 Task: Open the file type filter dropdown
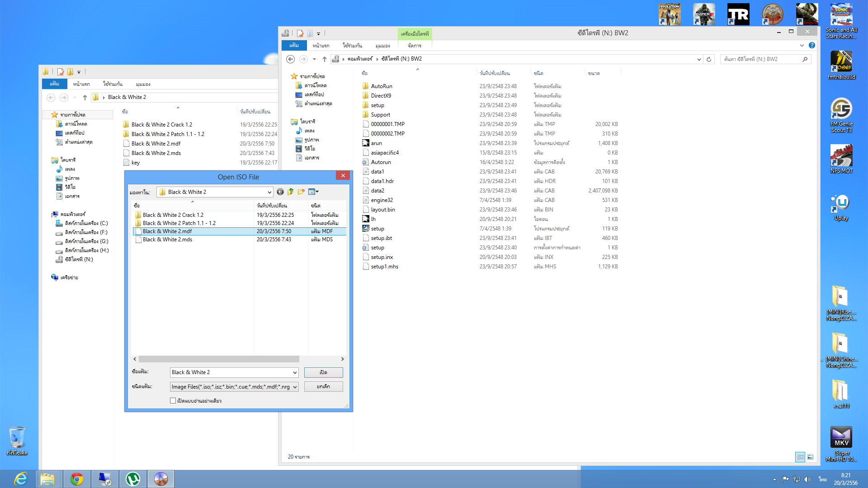[x=295, y=387]
